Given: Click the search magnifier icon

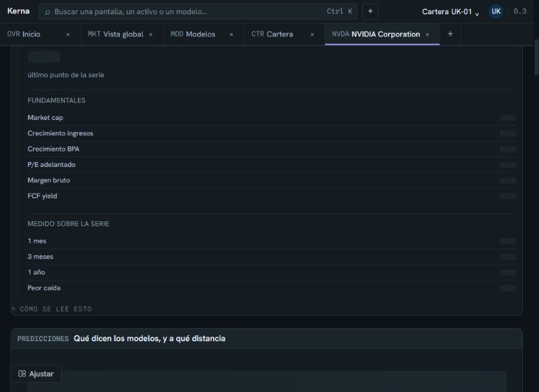Looking at the screenshot, I should [x=48, y=12].
